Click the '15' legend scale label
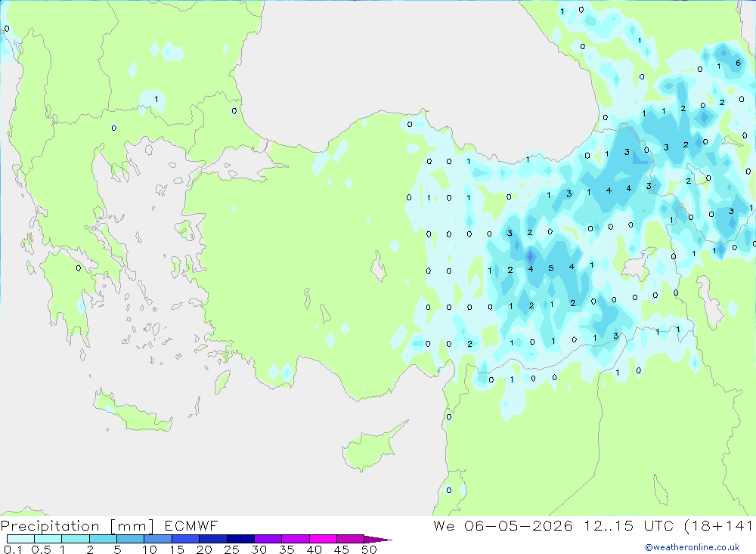The height and width of the screenshot is (554, 756). click(177, 549)
